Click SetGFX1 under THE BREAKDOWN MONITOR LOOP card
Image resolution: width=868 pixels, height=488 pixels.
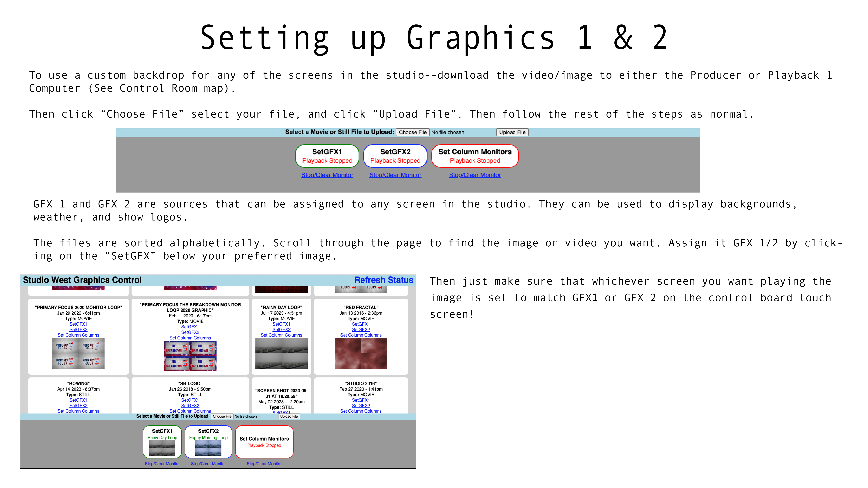click(x=190, y=327)
